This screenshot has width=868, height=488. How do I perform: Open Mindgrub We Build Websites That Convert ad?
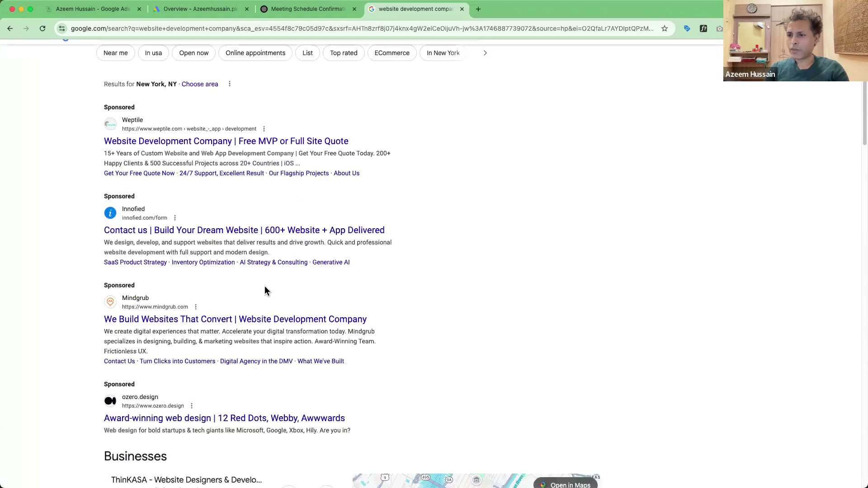click(x=235, y=319)
